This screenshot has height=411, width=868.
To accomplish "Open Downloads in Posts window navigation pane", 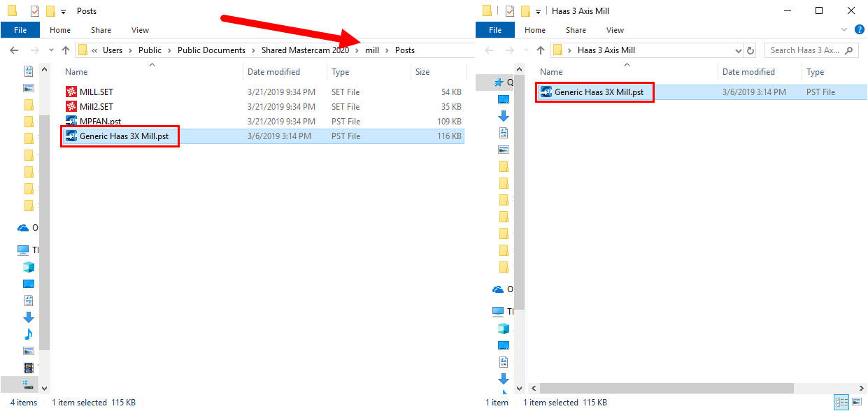I will (x=29, y=317).
